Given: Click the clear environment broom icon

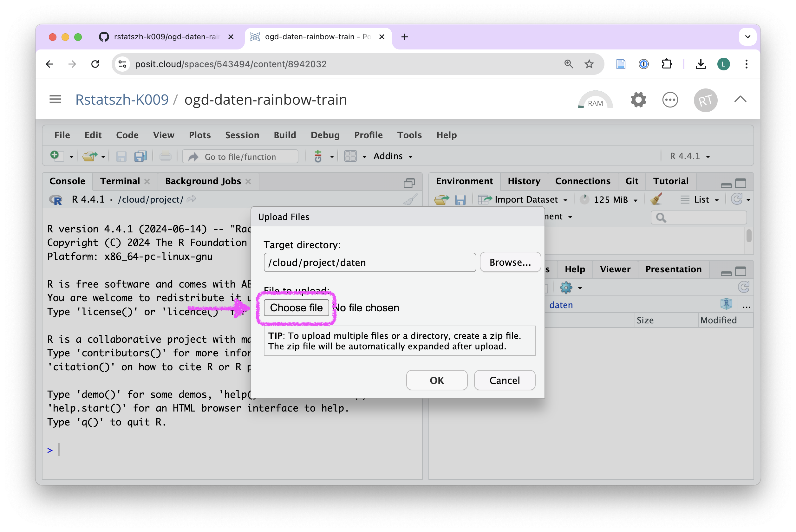Looking at the screenshot, I should [656, 199].
